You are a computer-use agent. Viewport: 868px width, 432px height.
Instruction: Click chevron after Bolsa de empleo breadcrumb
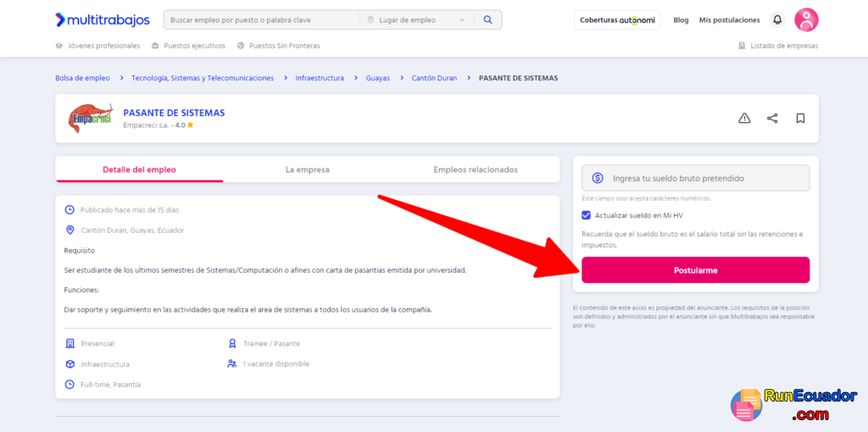120,78
